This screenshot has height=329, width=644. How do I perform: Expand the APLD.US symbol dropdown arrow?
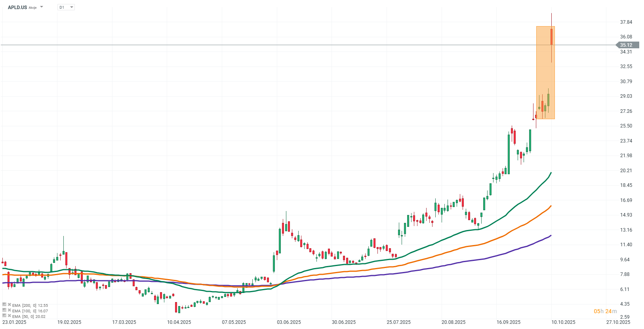[42, 7]
